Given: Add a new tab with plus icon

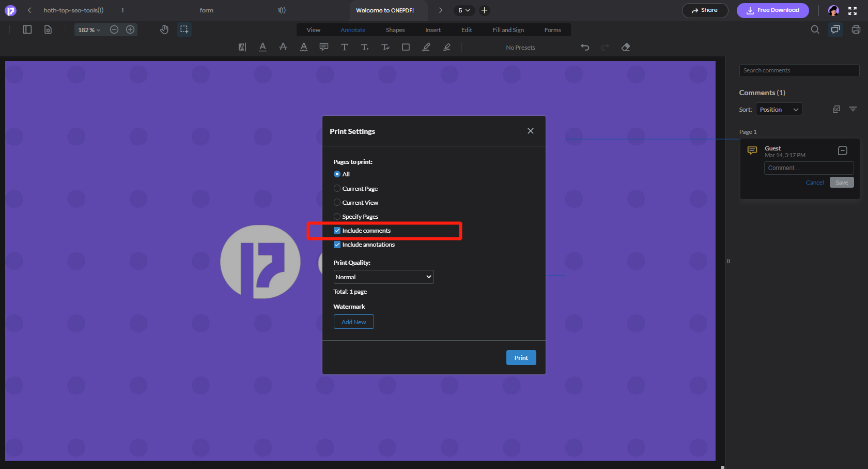Looking at the screenshot, I should click(485, 10).
